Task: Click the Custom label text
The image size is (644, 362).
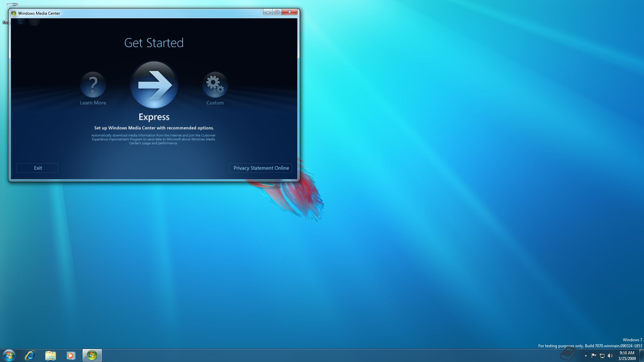Action: coord(215,103)
